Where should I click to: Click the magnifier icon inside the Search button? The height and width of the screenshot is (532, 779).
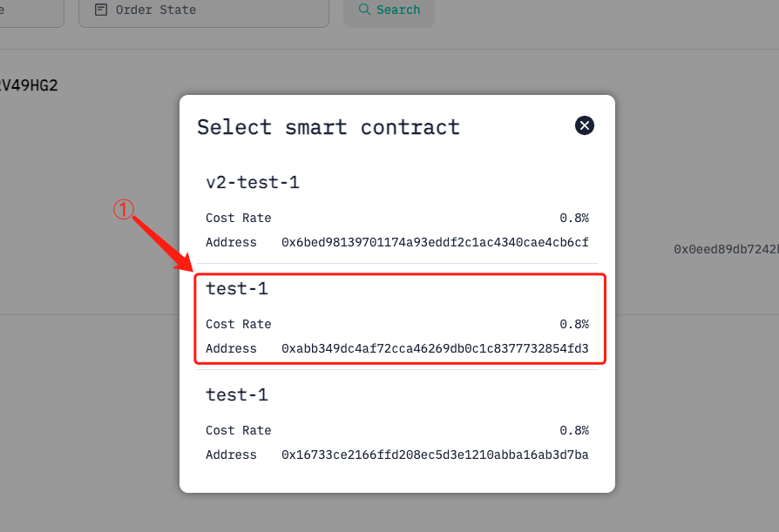(x=367, y=9)
